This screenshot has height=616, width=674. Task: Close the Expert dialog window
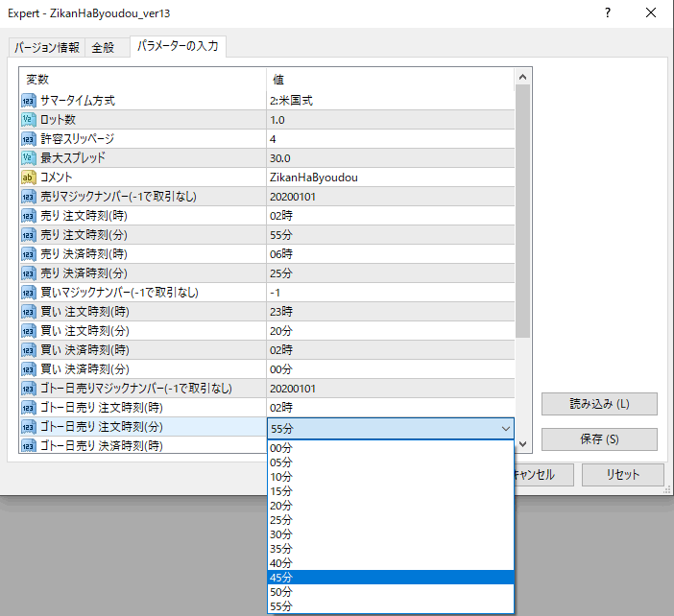click(x=651, y=12)
